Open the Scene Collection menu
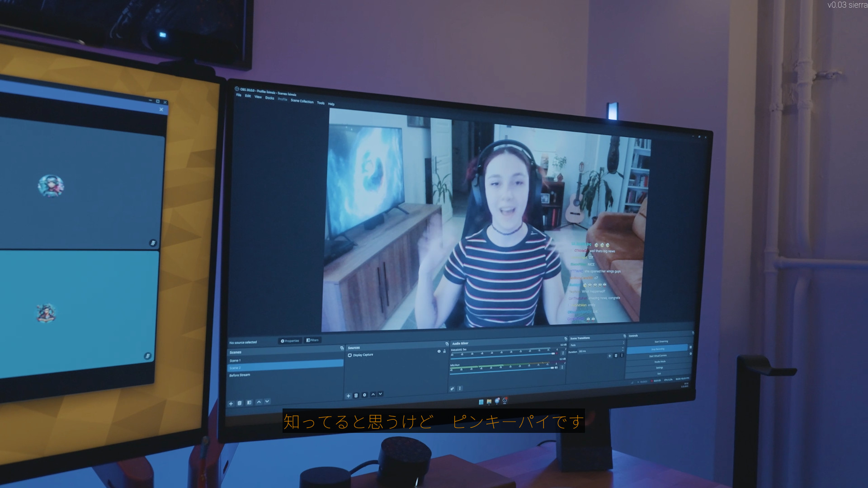 pos(302,101)
